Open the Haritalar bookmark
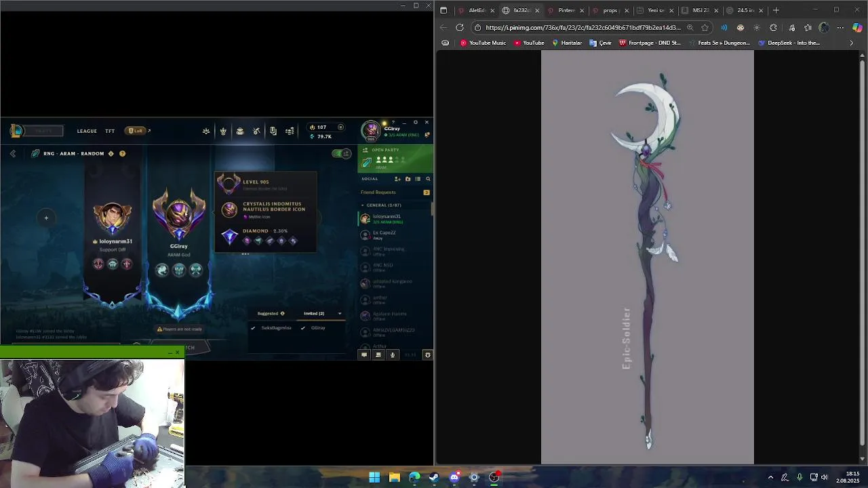 [567, 43]
